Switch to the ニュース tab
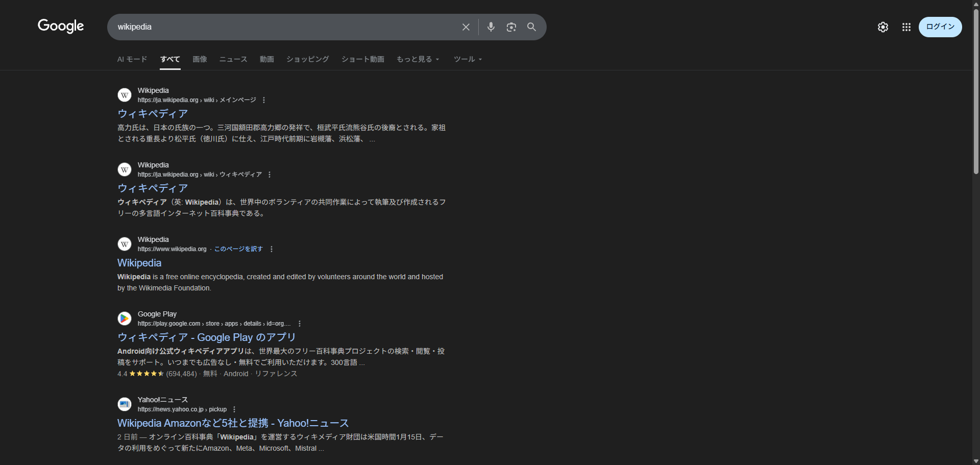 [233, 59]
